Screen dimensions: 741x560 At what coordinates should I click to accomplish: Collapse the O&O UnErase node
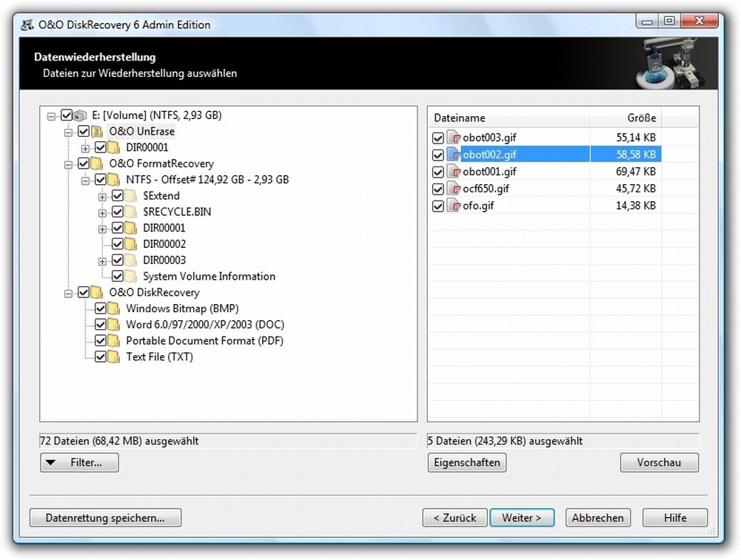point(69,132)
